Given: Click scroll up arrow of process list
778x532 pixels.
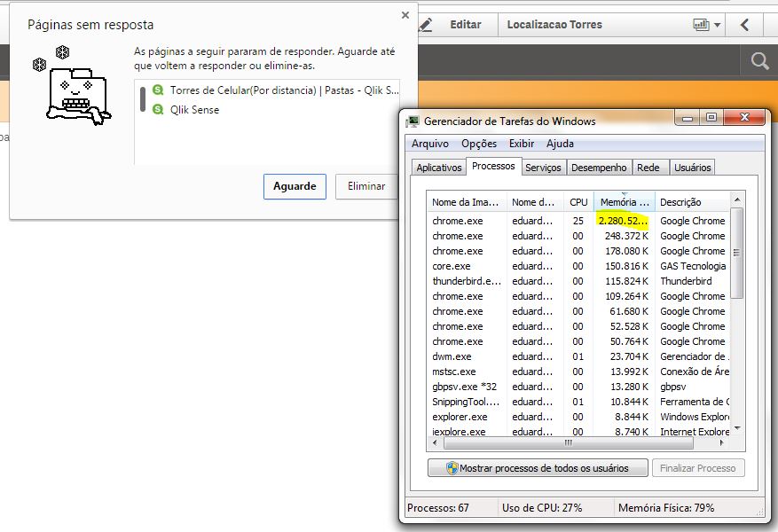Looking at the screenshot, I should tap(737, 199).
